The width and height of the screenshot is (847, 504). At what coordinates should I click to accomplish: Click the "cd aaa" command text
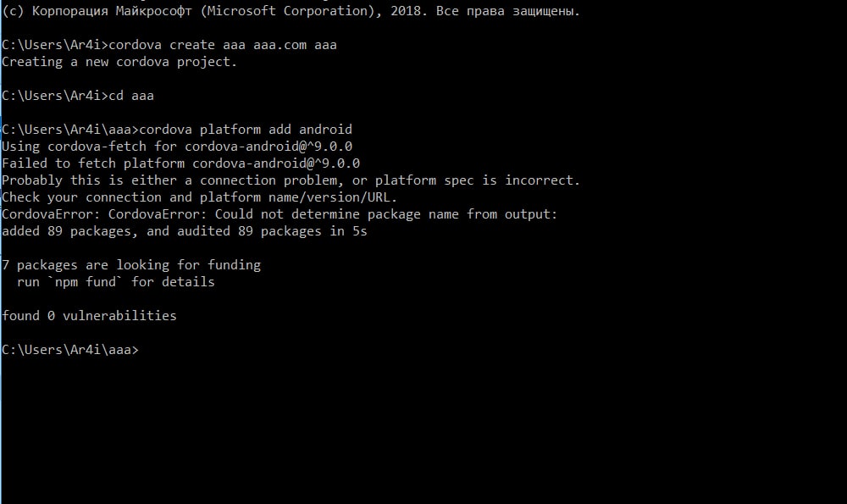tap(132, 96)
